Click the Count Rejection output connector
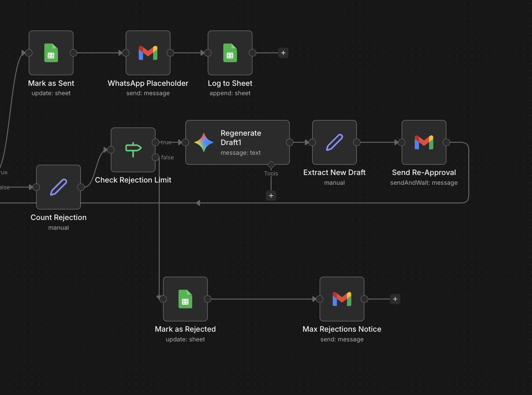 pos(81,187)
